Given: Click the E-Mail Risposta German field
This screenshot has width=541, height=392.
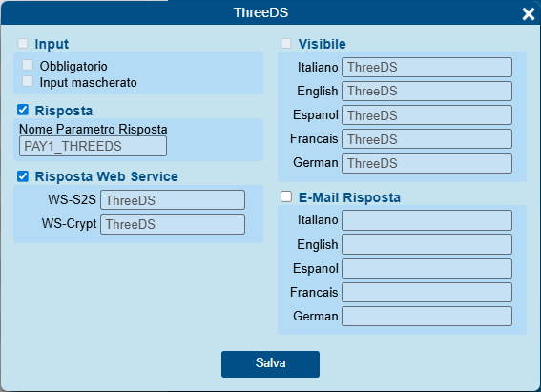Looking at the screenshot, I should click(427, 316).
